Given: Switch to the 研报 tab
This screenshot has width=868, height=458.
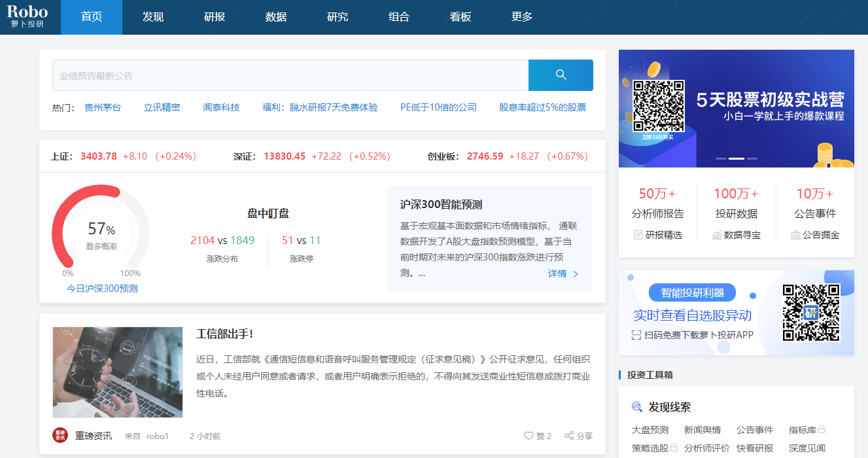Looking at the screenshot, I should [214, 16].
